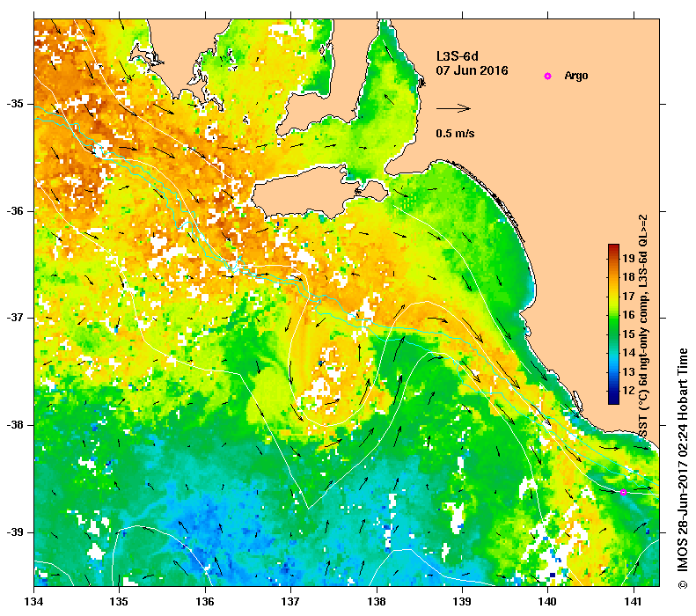The width and height of the screenshot is (696, 616).
Task: Click the color bar value 19
Action: (x=628, y=259)
